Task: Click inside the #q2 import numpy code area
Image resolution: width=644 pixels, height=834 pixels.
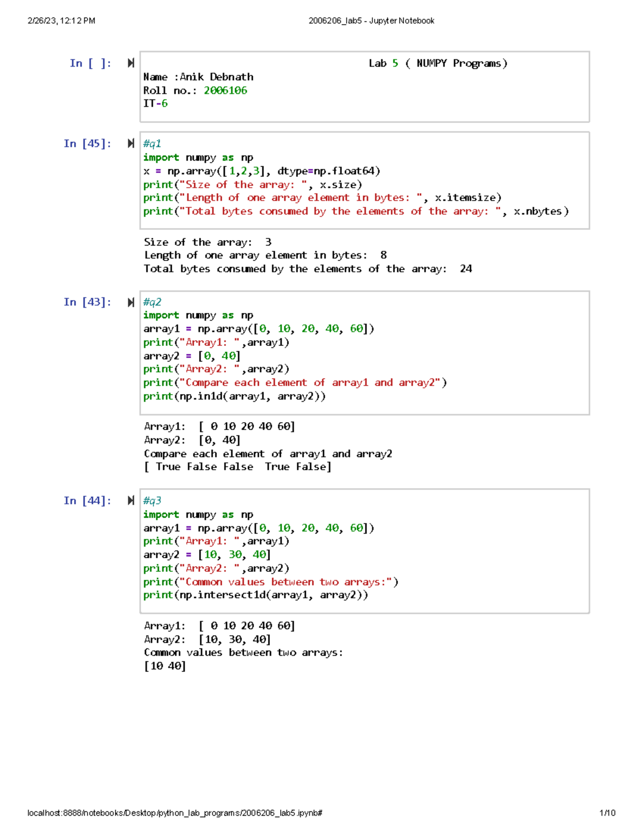Action: pos(199,315)
